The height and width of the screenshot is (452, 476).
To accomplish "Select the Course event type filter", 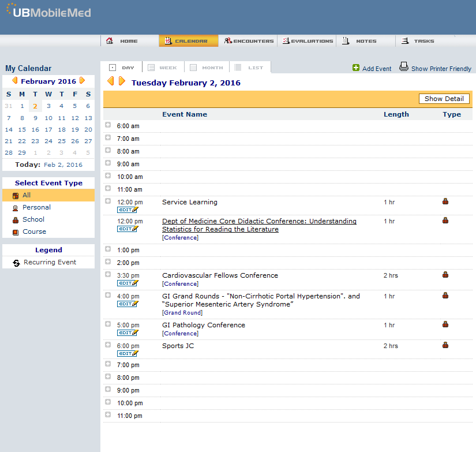I will (34, 231).
